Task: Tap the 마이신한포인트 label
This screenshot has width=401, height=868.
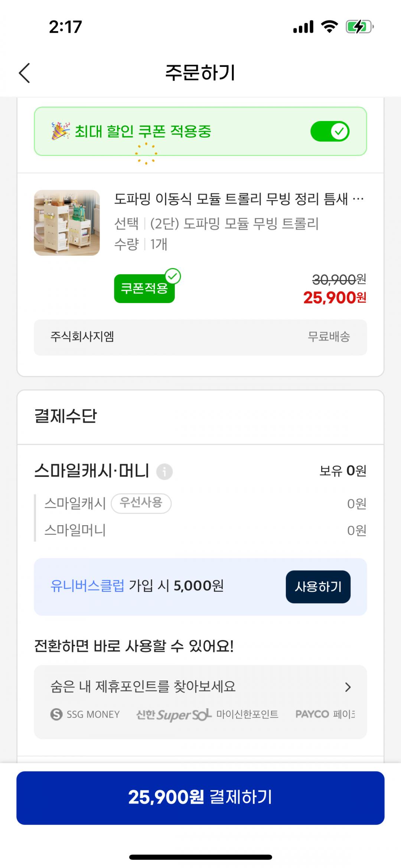Action: (x=247, y=714)
